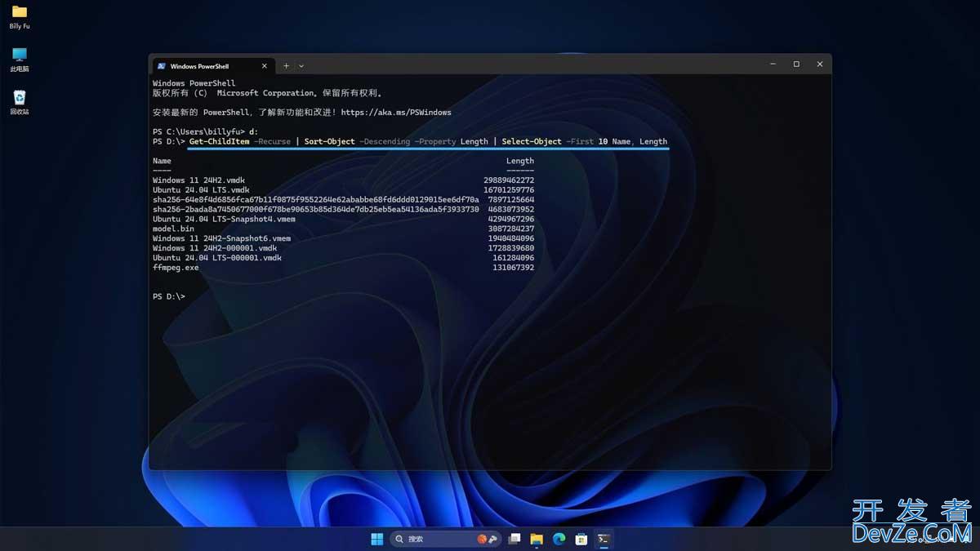The width and height of the screenshot is (980, 551).
Task: Close the terminal window
Action: (x=820, y=64)
